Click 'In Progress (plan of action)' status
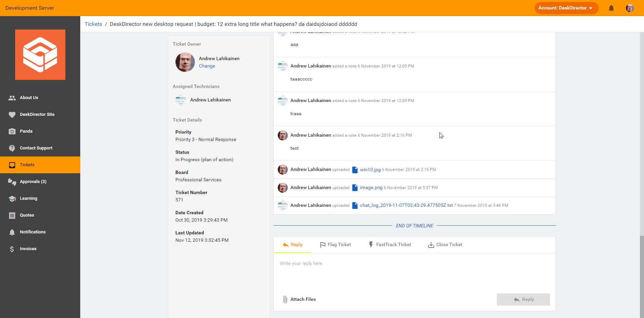The width and height of the screenshot is (644, 318). pyautogui.click(x=204, y=160)
